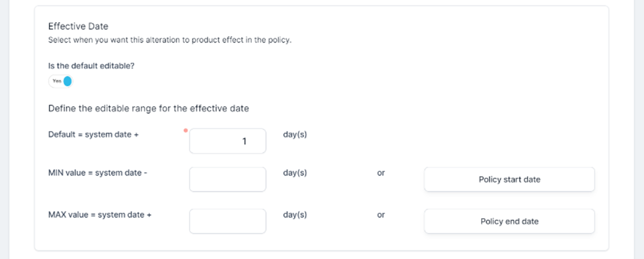Click the red required indicator dot

click(186, 130)
